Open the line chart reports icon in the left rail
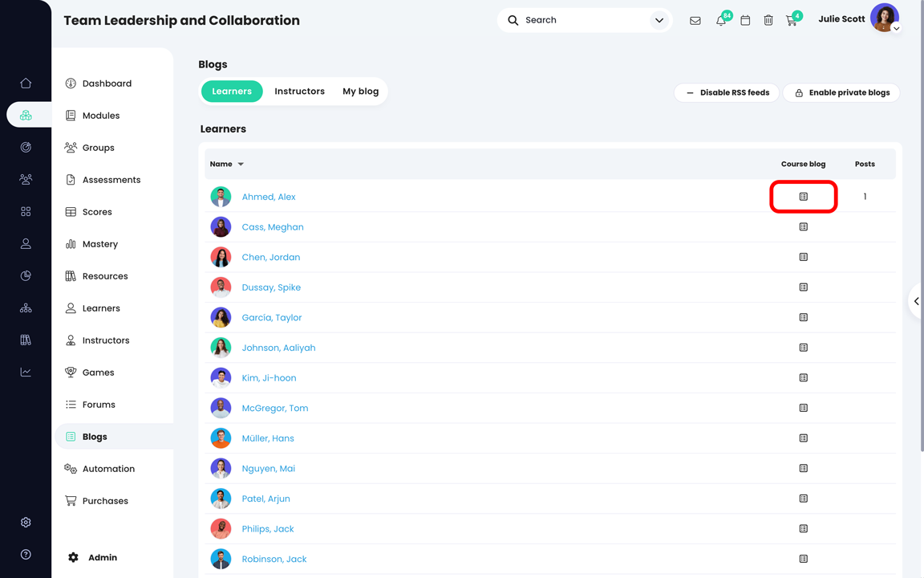Viewport: 924px width, 578px height. tap(26, 372)
